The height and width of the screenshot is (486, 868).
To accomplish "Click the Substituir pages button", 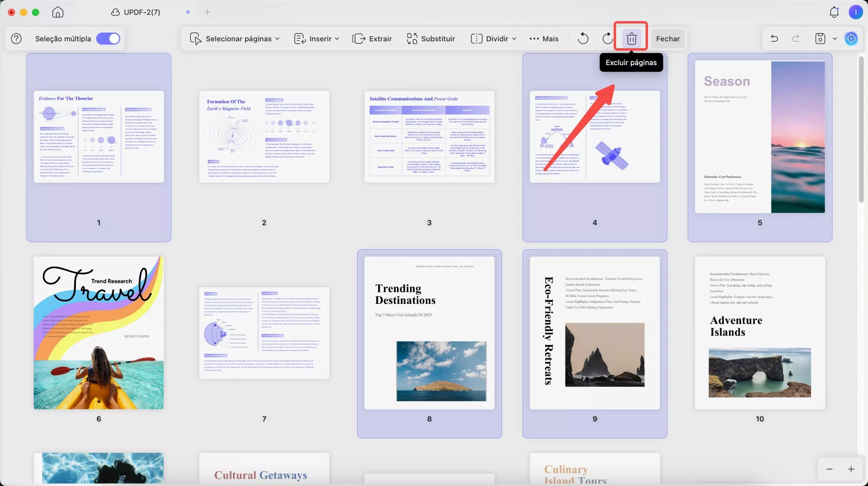I will tap(431, 39).
